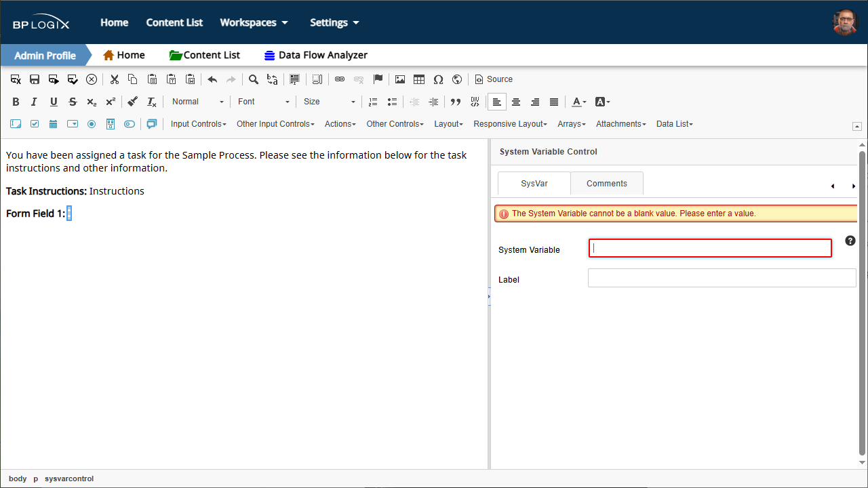868x488 pixels.
Task: Click the Copy Formatting paintbrush icon
Action: click(133, 102)
